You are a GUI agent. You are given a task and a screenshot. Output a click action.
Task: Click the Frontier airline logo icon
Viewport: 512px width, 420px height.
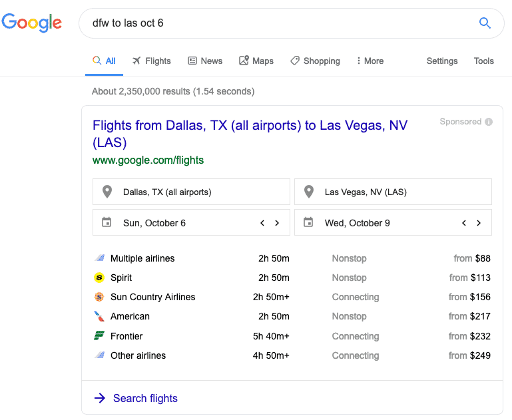(x=99, y=335)
